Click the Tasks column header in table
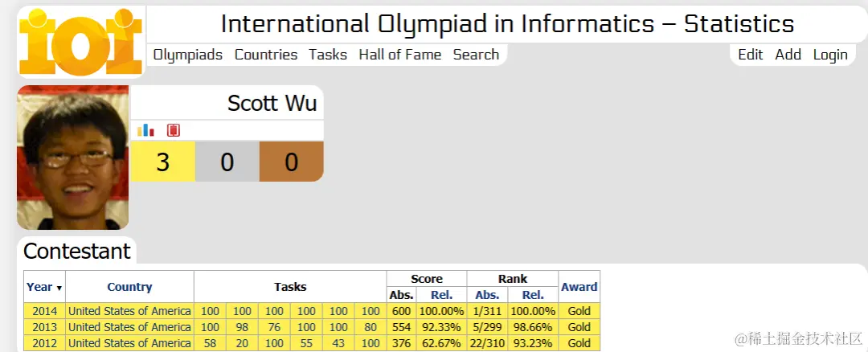868x352 pixels. [290, 287]
